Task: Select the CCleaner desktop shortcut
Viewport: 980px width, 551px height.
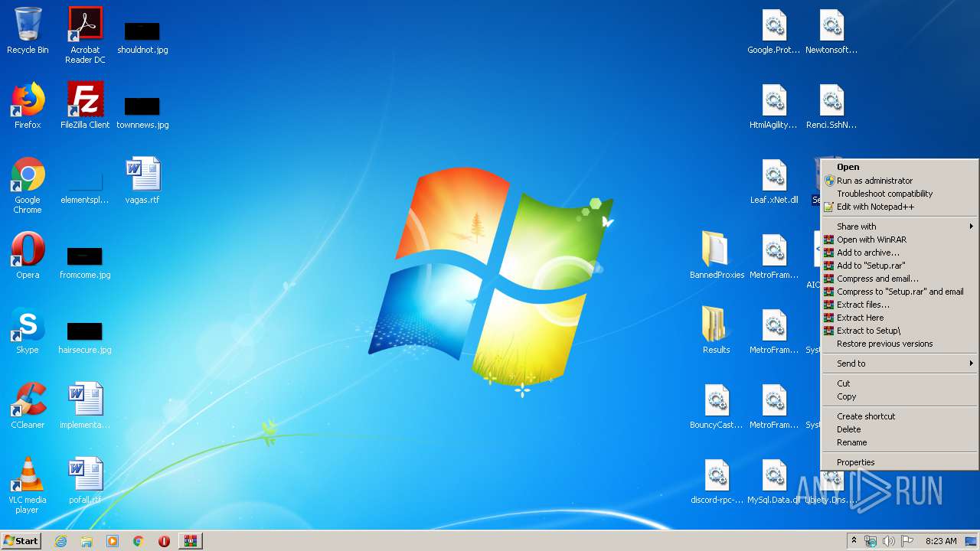Action: pos(28,406)
